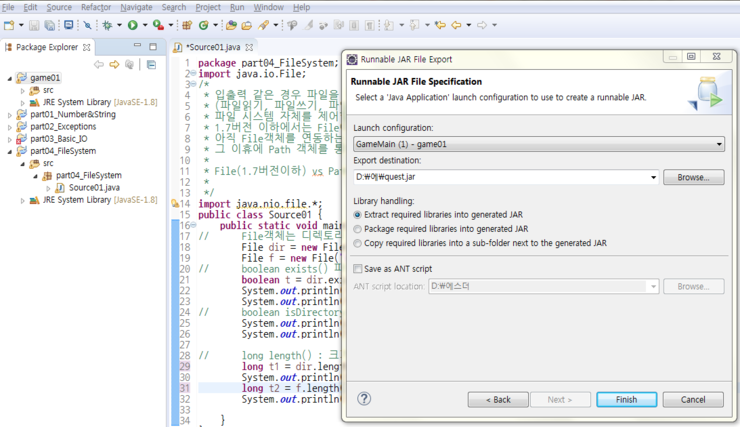740x427 pixels.
Task: Select Extract required libraries into generated JAR
Action: click(358, 215)
